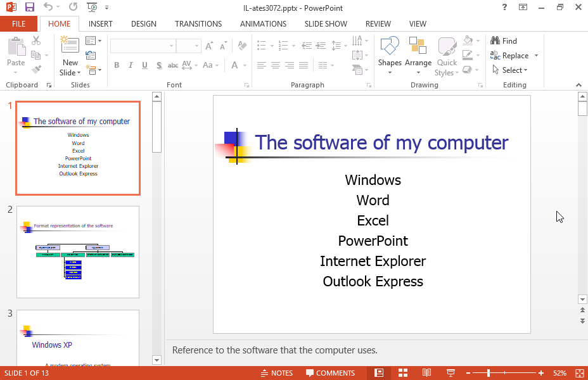Open the FILE tab
Image resolution: width=588 pixels, height=380 pixels.
(19, 24)
